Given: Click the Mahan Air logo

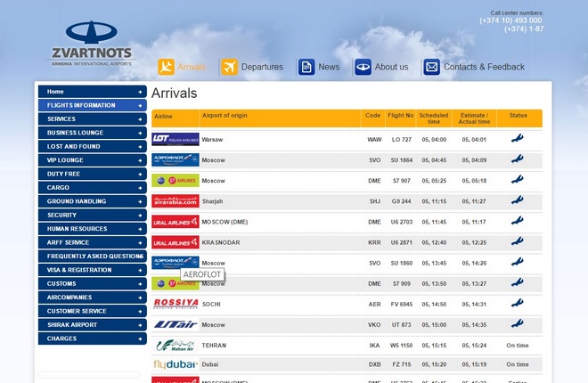Looking at the screenshot, I should click(176, 346).
